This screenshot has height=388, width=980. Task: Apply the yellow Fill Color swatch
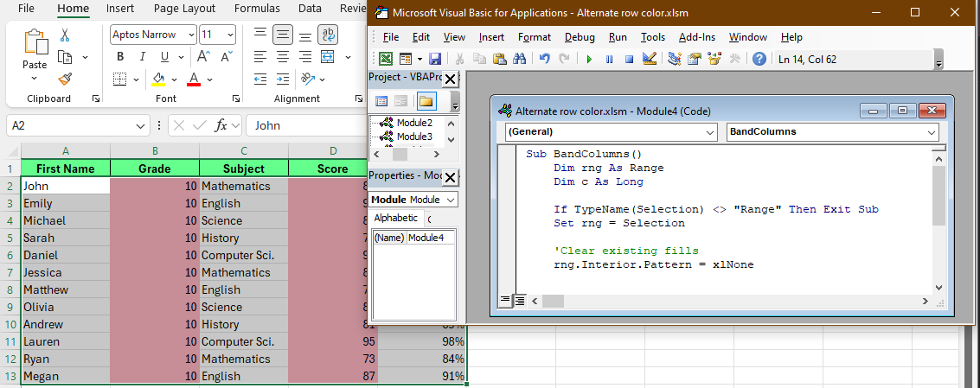(158, 80)
